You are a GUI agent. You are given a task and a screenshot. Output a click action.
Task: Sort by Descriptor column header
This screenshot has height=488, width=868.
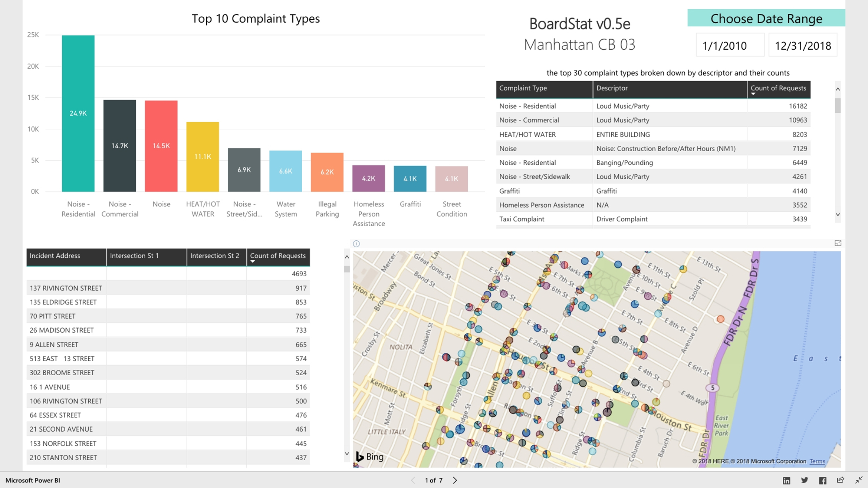pos(670,89)
